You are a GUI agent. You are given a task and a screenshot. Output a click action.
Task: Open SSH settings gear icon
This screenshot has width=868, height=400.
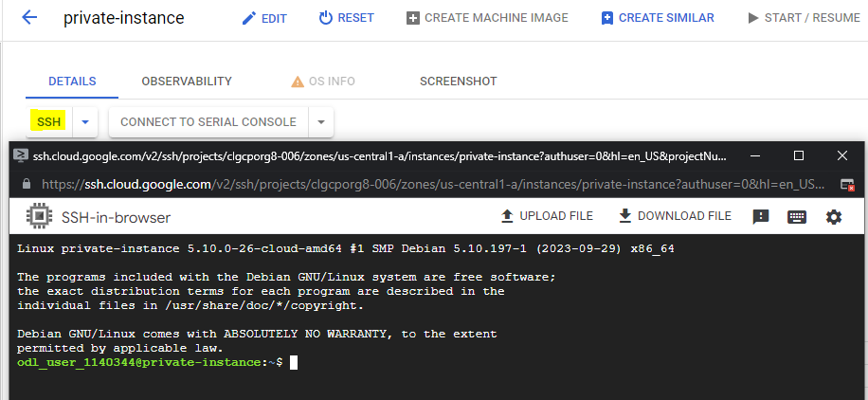coord(834,217)
